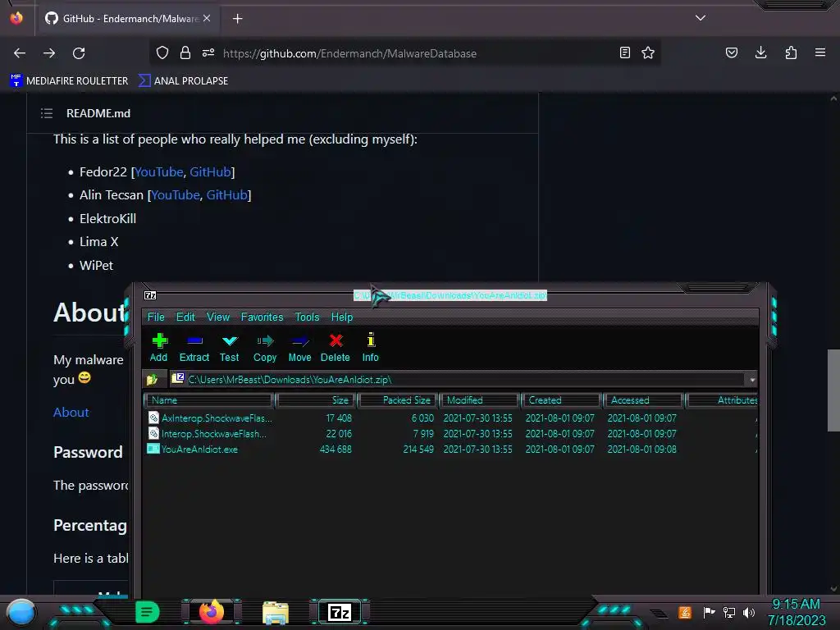This screenshot has height=630, width=840.
Task: Open Edit menu in 7-Zip
Action: (185, 317)
